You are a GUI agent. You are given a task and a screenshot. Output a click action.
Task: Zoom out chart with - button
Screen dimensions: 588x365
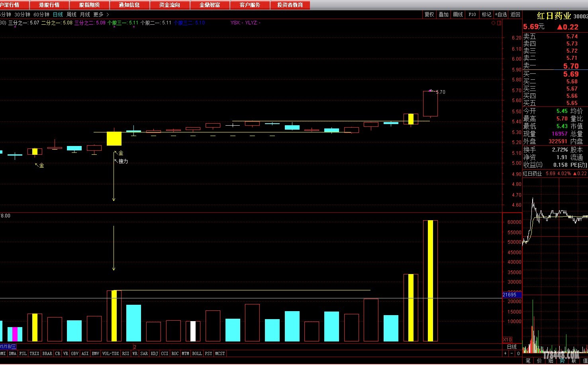pyautogui.click(x=512, y=353)
